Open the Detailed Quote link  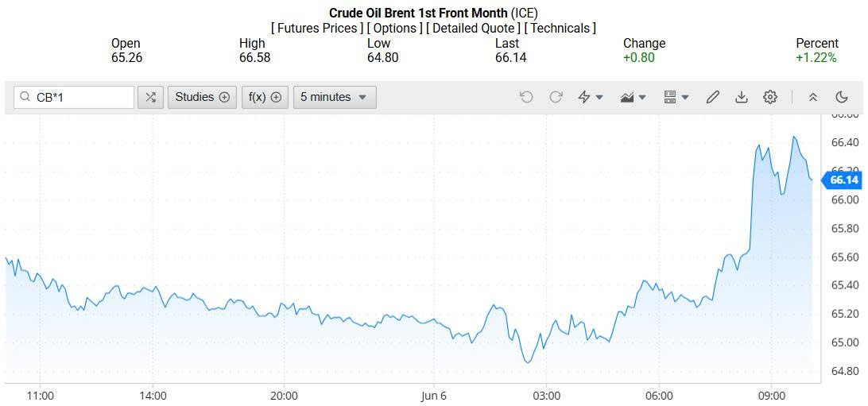(474, 28)
